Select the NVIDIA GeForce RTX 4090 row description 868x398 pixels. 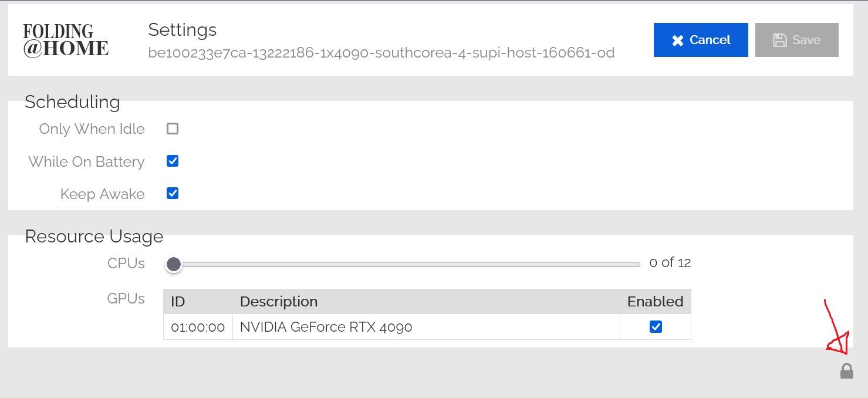[x=326, y=327]
